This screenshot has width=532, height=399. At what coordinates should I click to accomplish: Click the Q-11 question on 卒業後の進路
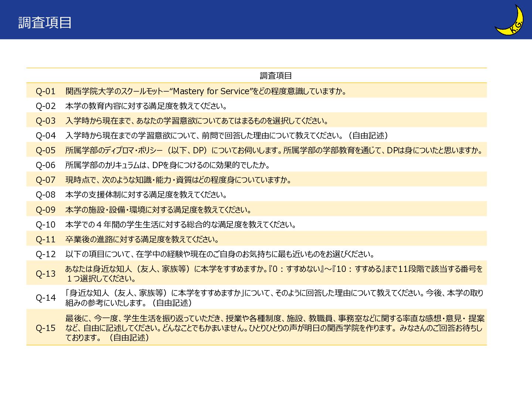click(143, 239)
